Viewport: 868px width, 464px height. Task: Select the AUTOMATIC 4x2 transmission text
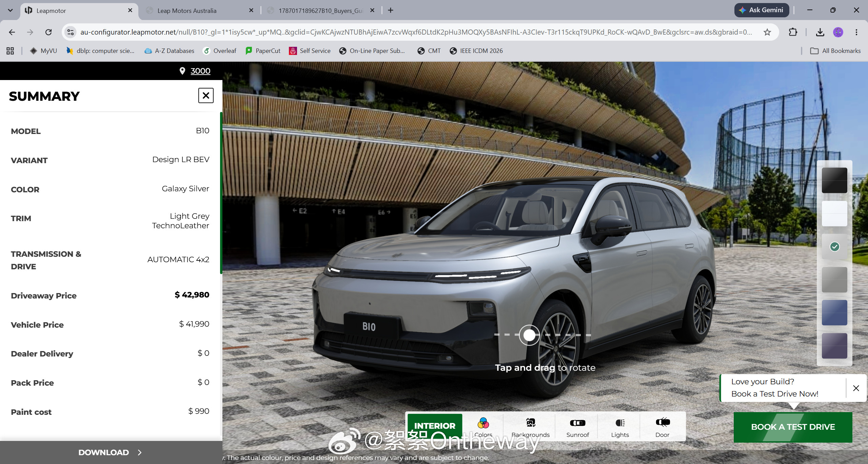click(178, 260)
